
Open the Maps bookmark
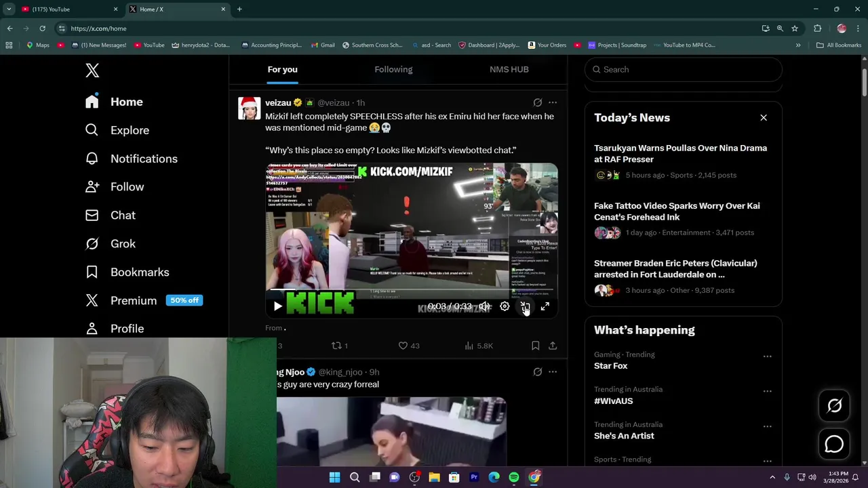pyautogui.click(x=37, y=45)
